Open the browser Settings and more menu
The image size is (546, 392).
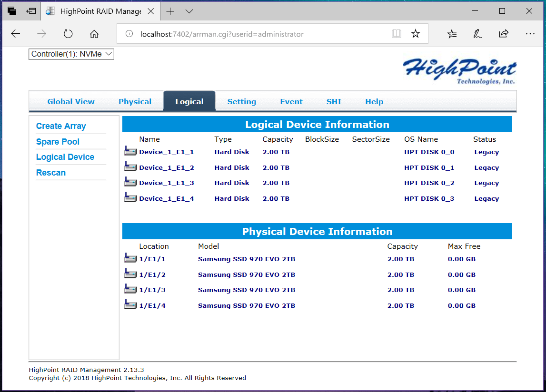coord(530,34)
